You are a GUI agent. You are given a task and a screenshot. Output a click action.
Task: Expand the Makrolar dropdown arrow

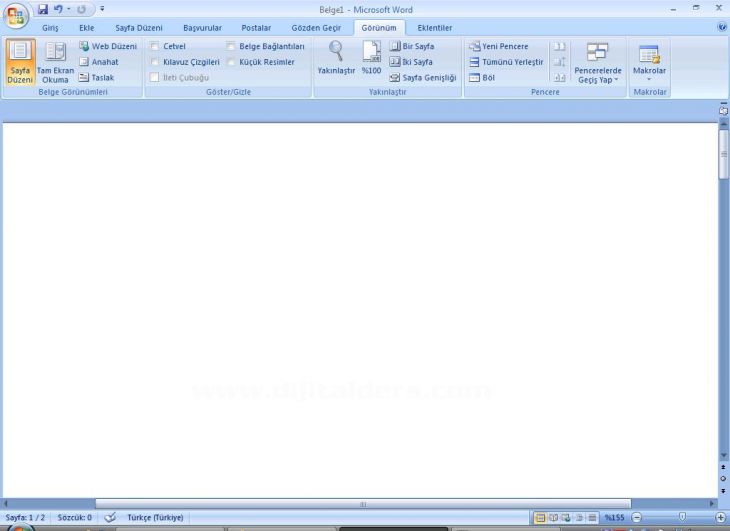pyautogui.click(x=649, y=80)
